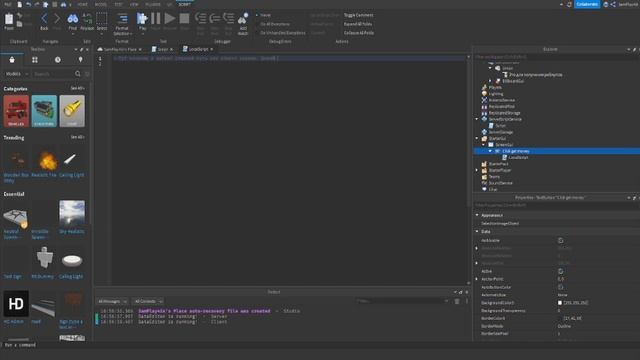Open the PLUGINS ribbon tab
This screenshot has height=360, width=640.
pos(153,4)
